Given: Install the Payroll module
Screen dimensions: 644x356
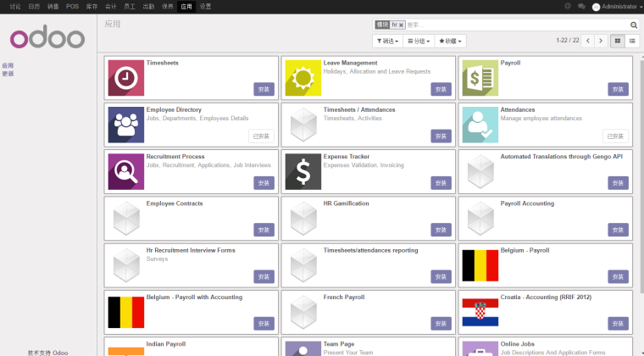Looking at the screenshot, I should click(x=618, y=89).
